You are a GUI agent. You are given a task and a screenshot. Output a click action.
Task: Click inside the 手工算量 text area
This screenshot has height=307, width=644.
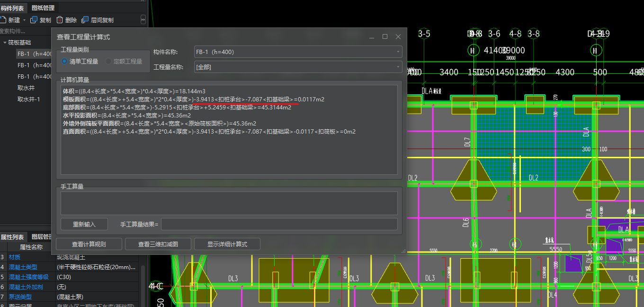click(x=229, y=203)
